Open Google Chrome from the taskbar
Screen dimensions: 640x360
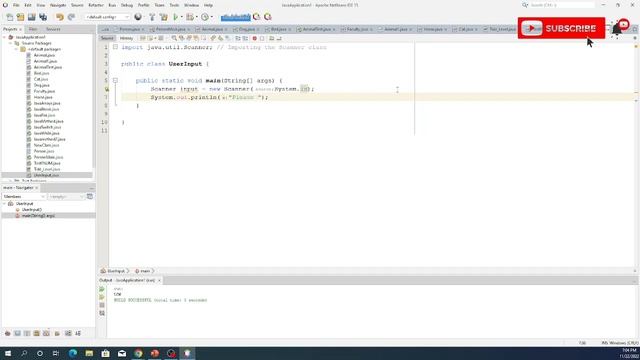138,353
